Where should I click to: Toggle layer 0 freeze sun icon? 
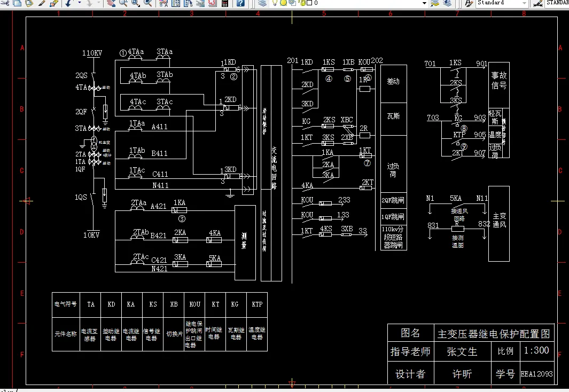pyautogui.click(x=283, y=3)
